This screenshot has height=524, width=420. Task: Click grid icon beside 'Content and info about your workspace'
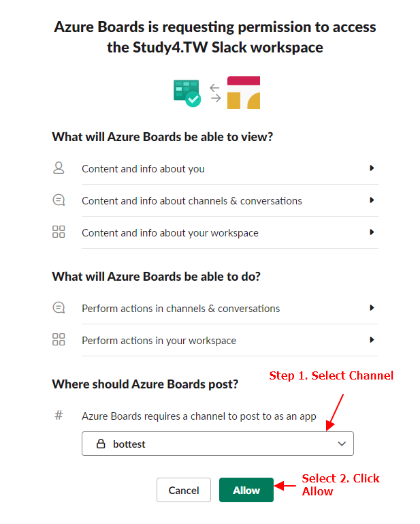59,232
